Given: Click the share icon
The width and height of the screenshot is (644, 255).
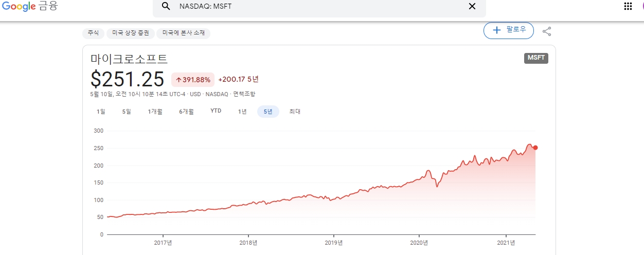Looking at the screenshot, I should click(547, 31).
